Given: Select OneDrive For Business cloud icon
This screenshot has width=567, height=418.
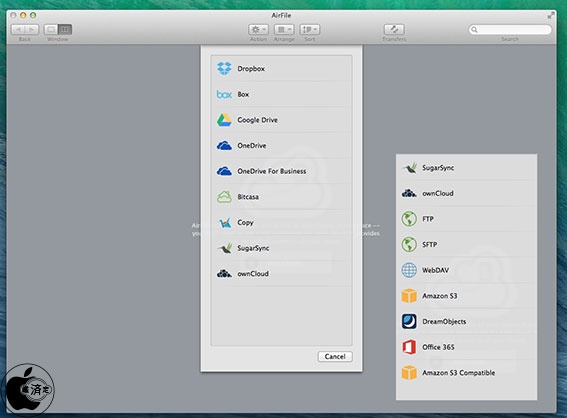Looking at the screenshot, I should (224, 171).
